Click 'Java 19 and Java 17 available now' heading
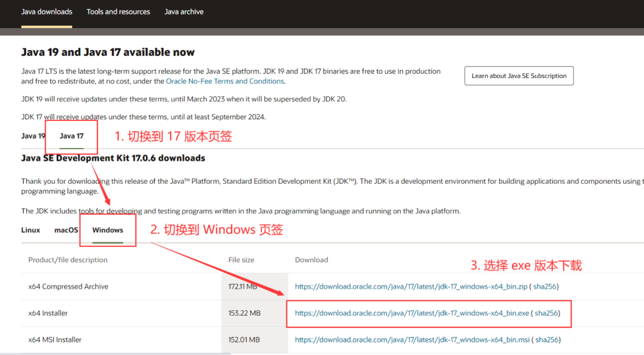644x355 pixels. pos(108,52)
